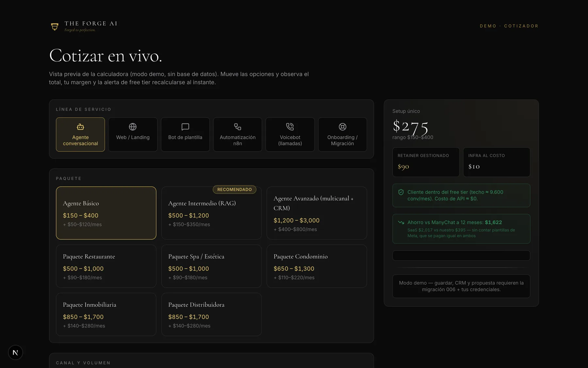Click the rango $150–$400 text

click(x=413, y=137)
